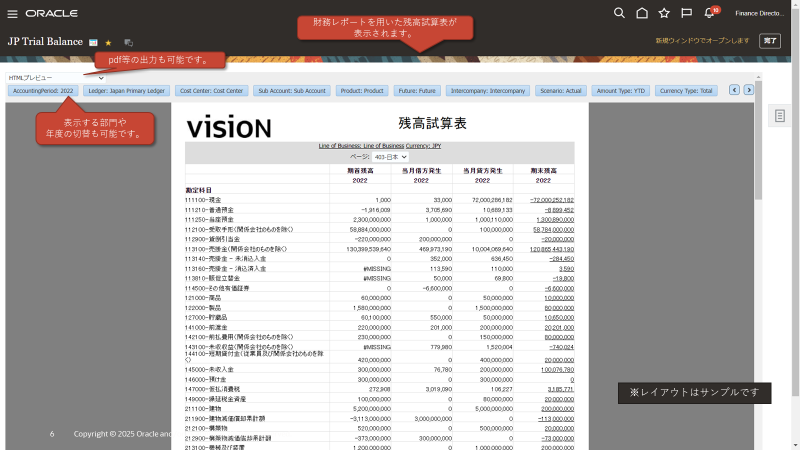Click the Currency: JPY link
Viewport: 800px width, 450px height.
423,146
